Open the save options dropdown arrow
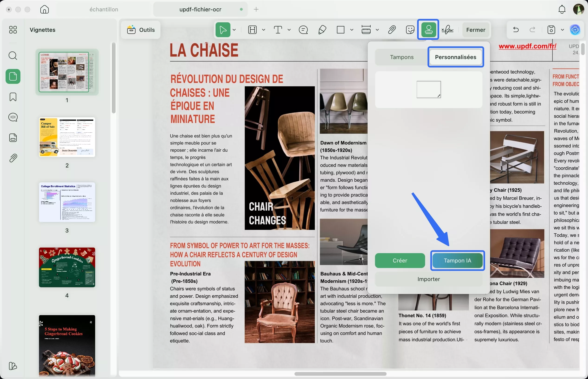The image size is (588, 379). (x=562, y=30)
